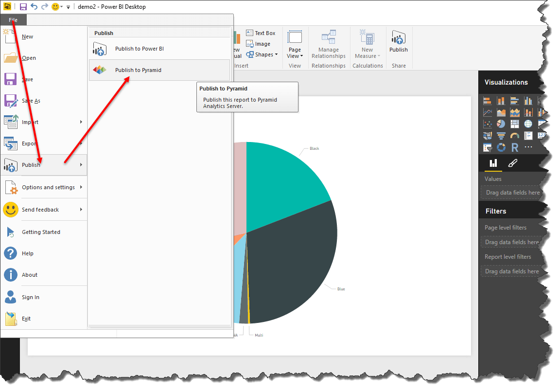Viewport: 560px width, 392px height.
Task: Select the funnel chart visualization
Action: pyautogui.click(x=501, y=136)
